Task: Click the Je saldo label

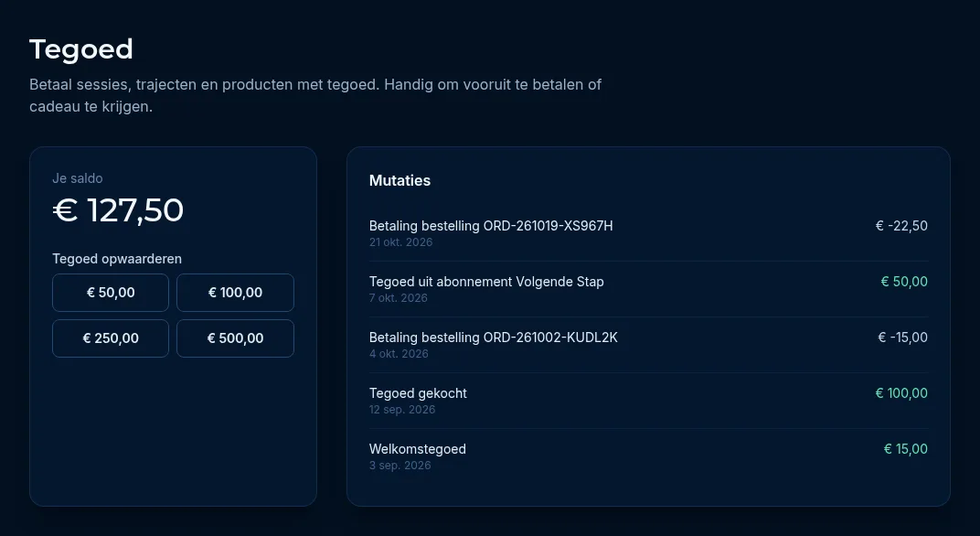Action: (x=78, y=178)
